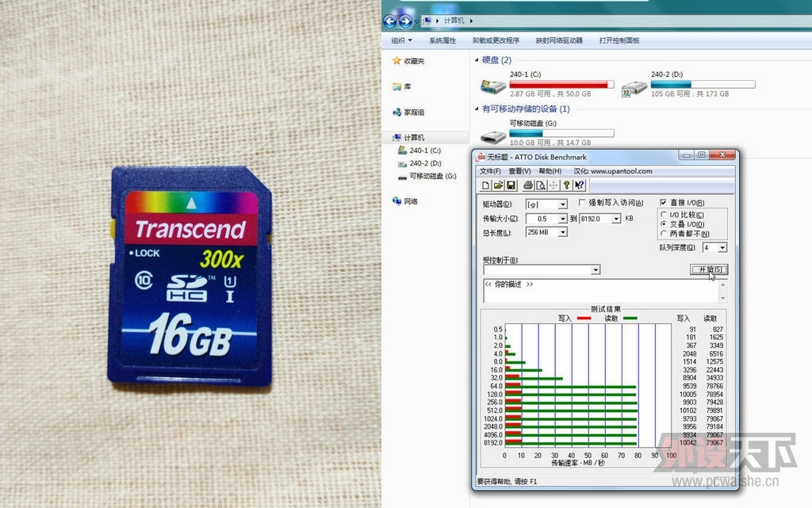Click the 10.0 GB 可用, 共 14.7 GB text
The image size is (812, 508).
tap(550, 143)
